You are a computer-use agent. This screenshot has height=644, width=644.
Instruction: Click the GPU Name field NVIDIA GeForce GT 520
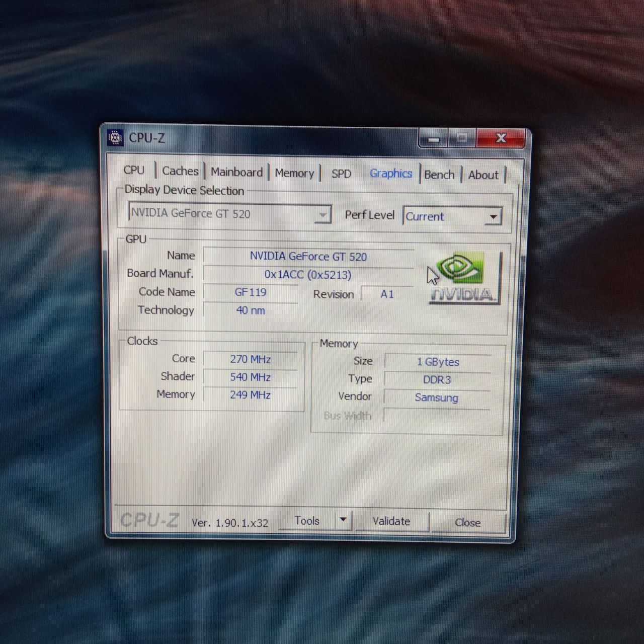coord(308,256)
